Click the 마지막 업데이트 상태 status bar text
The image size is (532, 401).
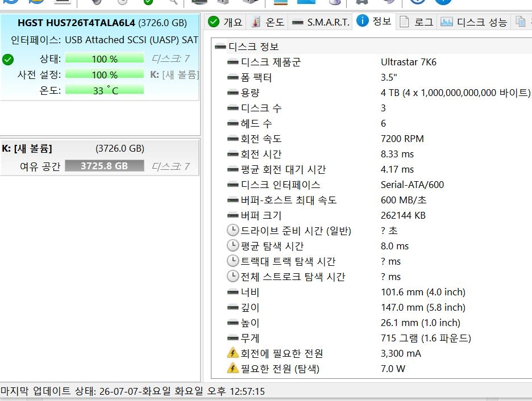[x=132, y=391]
